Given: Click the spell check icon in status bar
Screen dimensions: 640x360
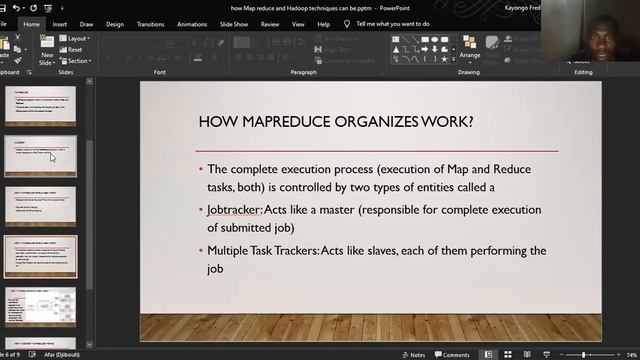Looking at the screenshot, I should [x=32, y=354].
